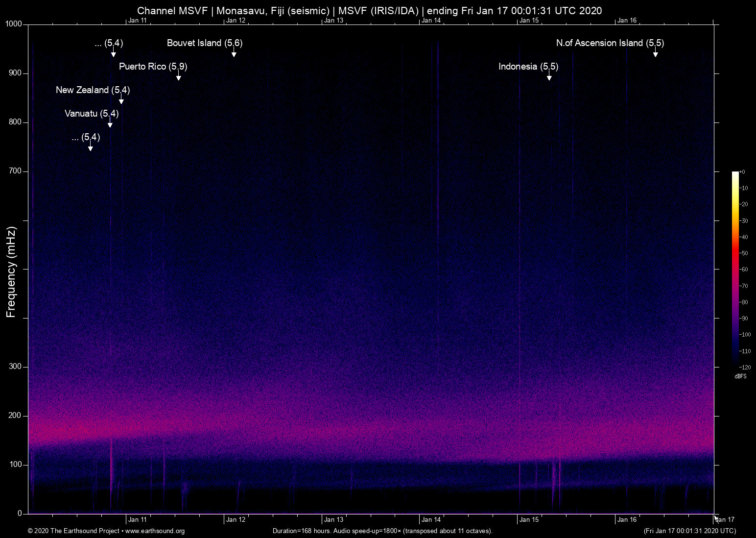Screen dimensions: 756x538
Task: Click the Jan 15 label on the top axis
Action: 529,21
